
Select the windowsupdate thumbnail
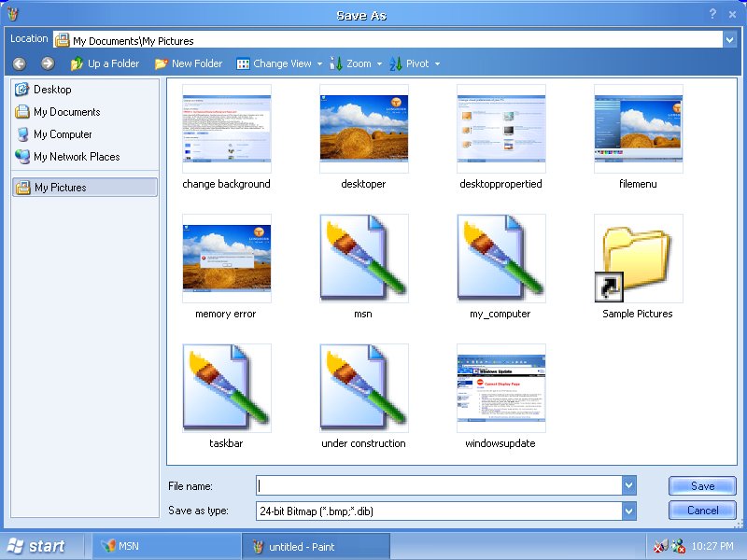(x=500, y=387)
